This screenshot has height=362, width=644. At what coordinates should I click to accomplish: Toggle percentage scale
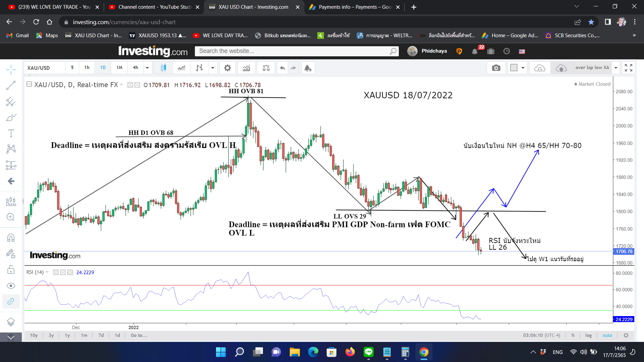pyautogui.click(x=573, y=336)
